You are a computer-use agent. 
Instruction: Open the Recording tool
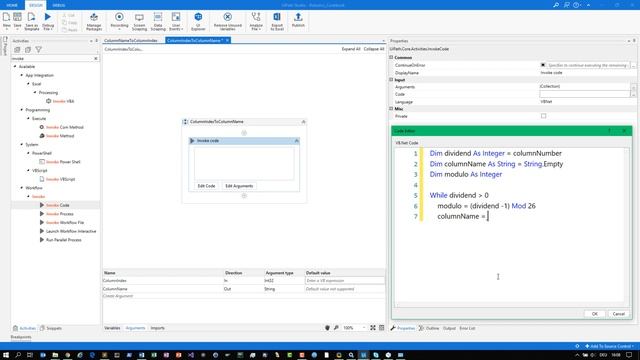point(119,21)
